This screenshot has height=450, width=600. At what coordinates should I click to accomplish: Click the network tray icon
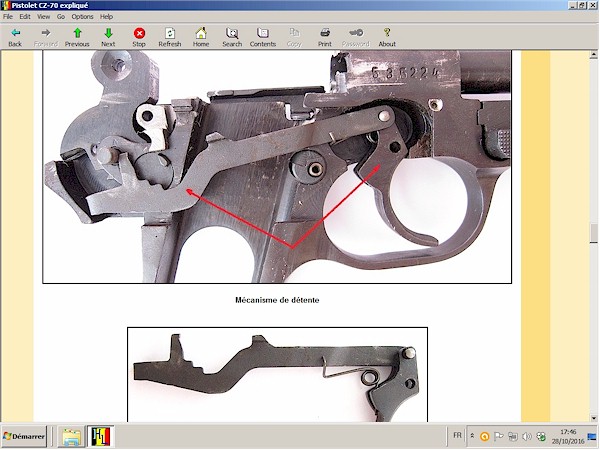click(x=513, y=436)
